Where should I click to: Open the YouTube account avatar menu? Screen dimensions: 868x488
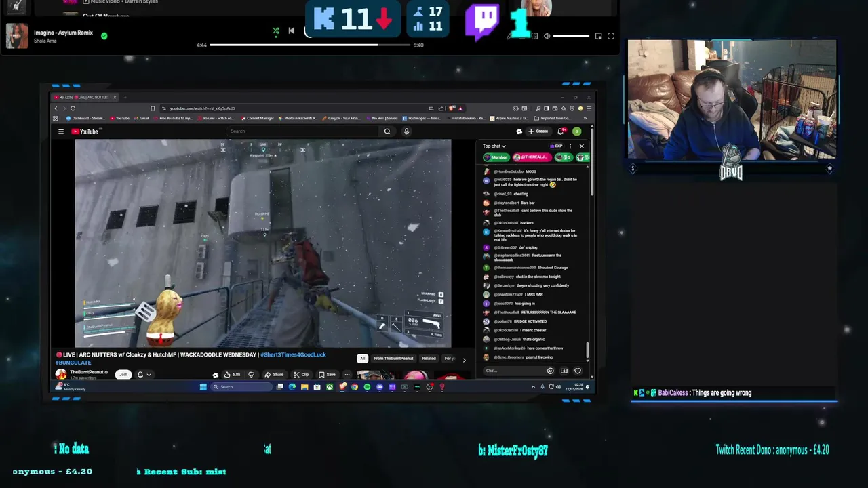576,131
